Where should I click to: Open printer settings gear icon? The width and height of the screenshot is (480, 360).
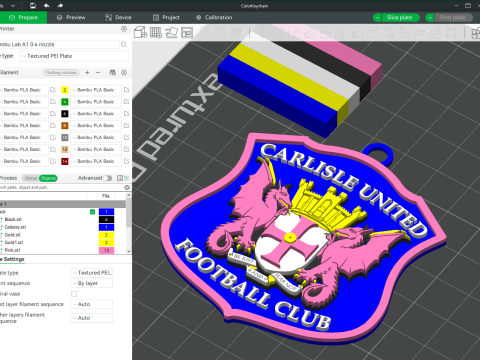pos(124,29)
